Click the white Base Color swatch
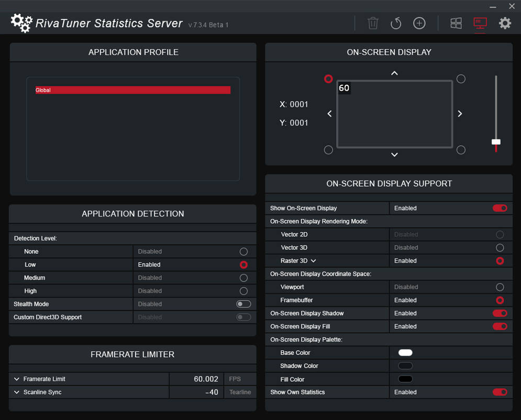This screenshot has width=521, height=420. [x=405, y=353]
